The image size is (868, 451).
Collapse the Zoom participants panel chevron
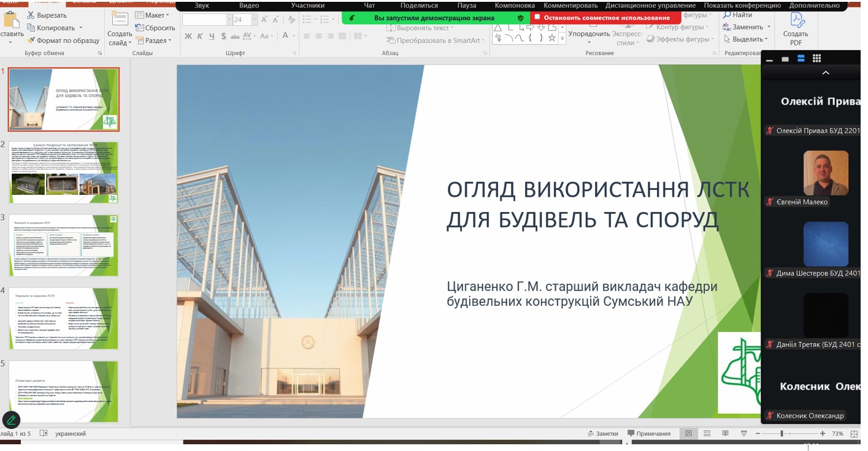(x=826, y=73)
